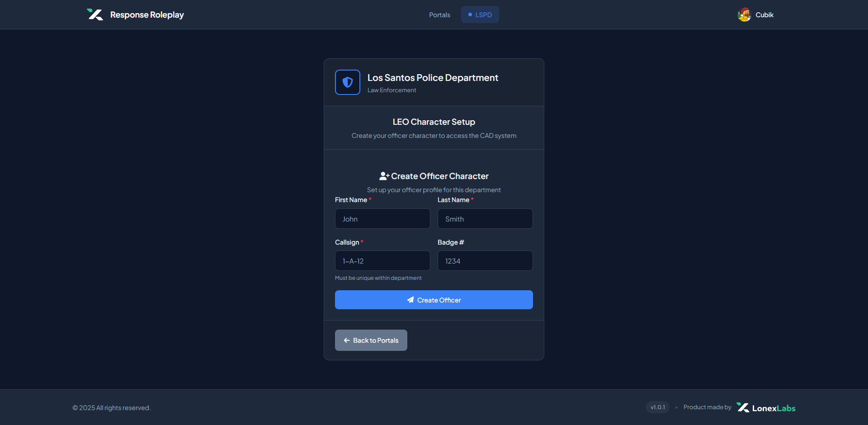Open the Cubik username menu
This screenshot has width=868, height=425.
click(x=764, y=15)
